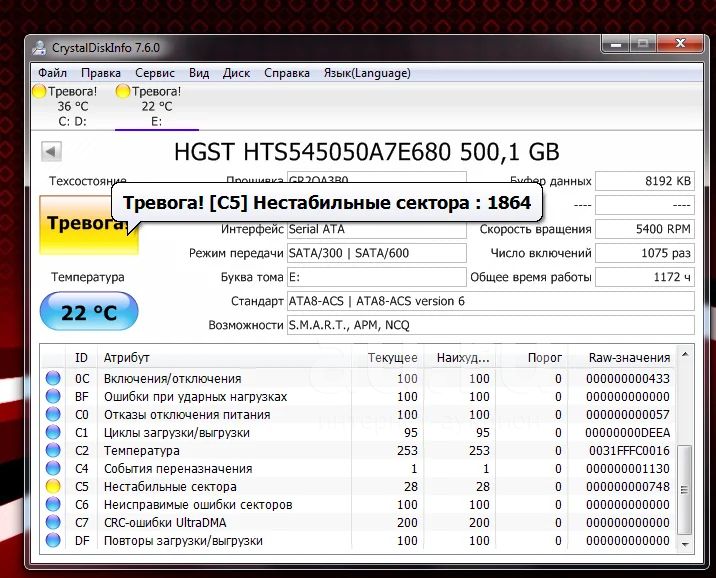
Task: Click the yellow Тревога health status button
Action: (x=89, y=225)
